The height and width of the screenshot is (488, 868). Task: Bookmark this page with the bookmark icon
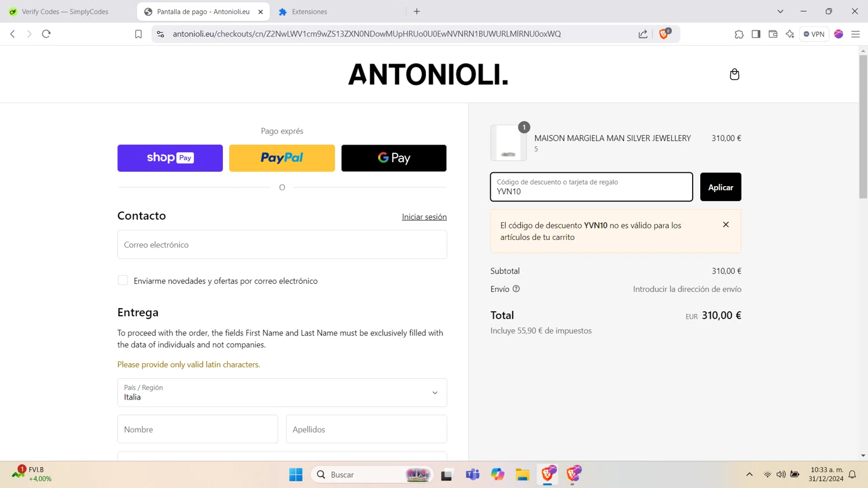point(138,34)
